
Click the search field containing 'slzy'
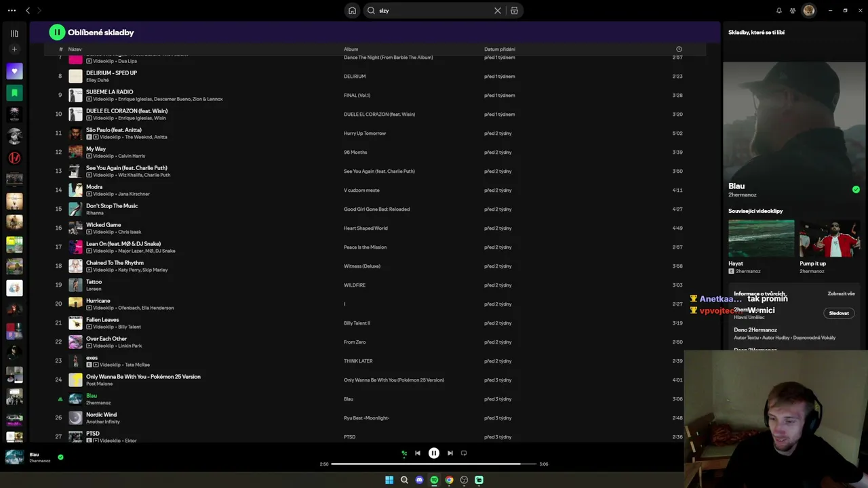(x=435, y=10)
